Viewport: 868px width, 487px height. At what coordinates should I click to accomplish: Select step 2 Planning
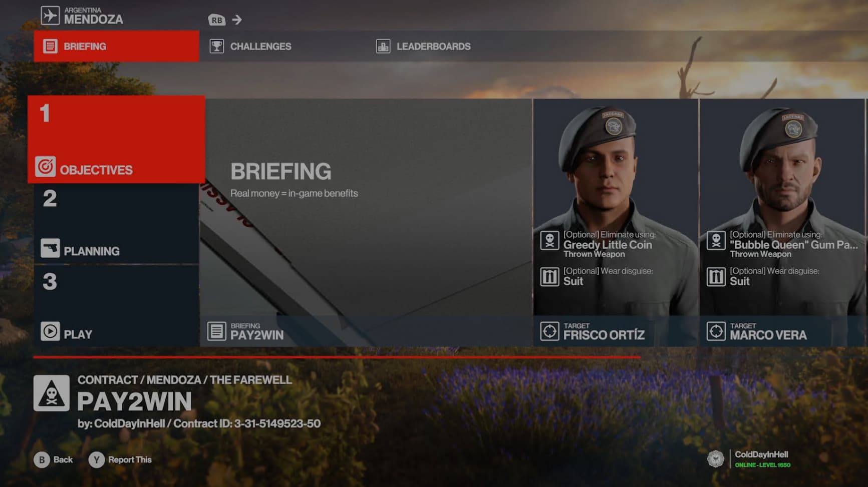[116, 223]
